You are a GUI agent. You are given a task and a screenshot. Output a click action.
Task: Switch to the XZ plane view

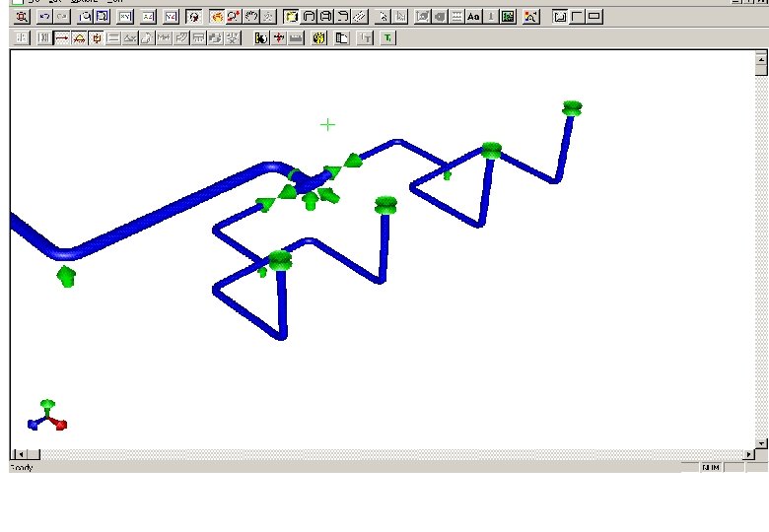click(x=148, y=17)
